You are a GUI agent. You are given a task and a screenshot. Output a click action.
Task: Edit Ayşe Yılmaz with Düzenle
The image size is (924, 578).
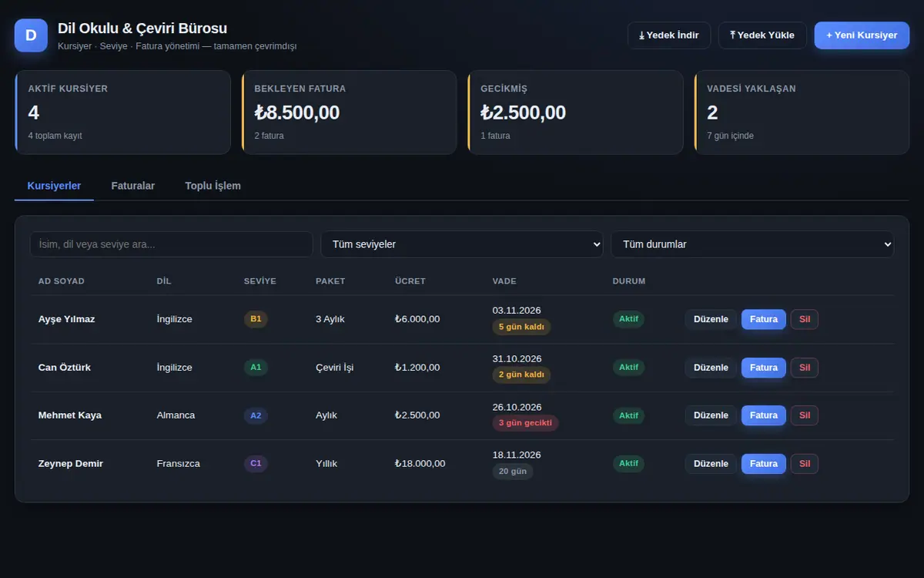tap(711, 319)
